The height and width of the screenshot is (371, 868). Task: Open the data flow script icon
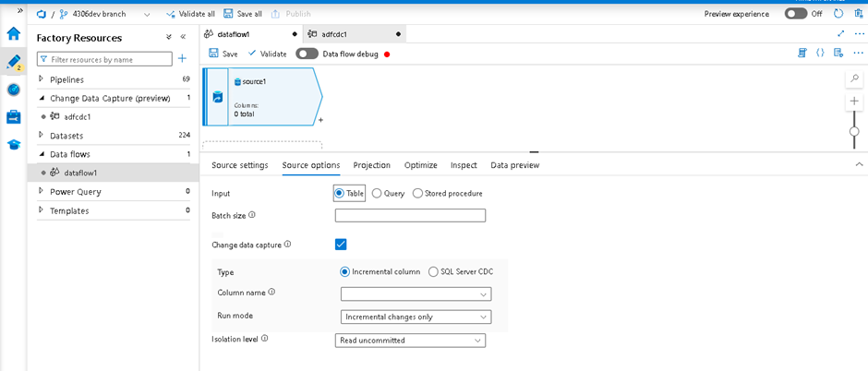click(x=802, y=54)
